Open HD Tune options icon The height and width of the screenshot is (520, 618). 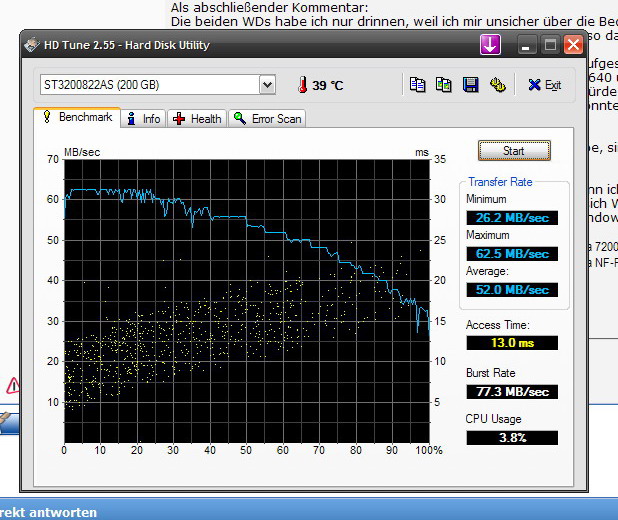click(497, 85)
